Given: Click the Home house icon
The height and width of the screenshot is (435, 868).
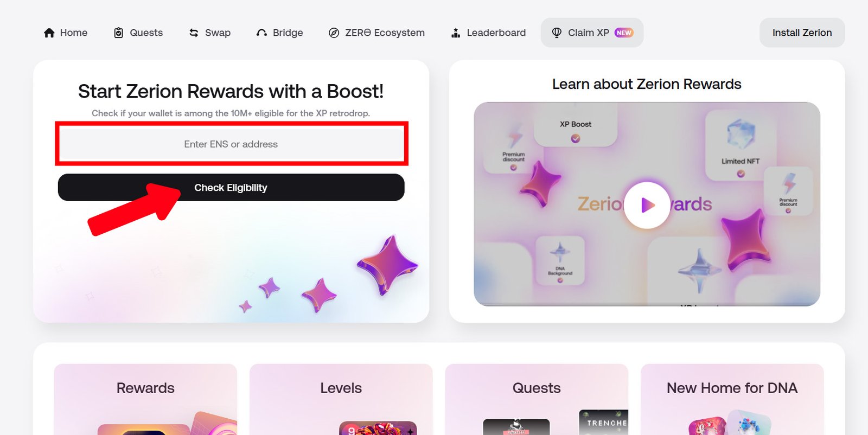Looking at the screenshot, I should click(x=49, y=33).
